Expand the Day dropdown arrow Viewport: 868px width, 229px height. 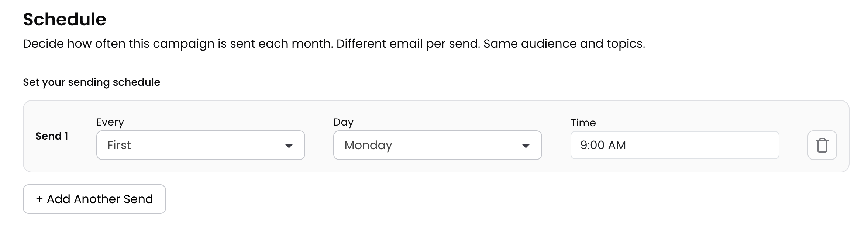click(x=526, y=146)
